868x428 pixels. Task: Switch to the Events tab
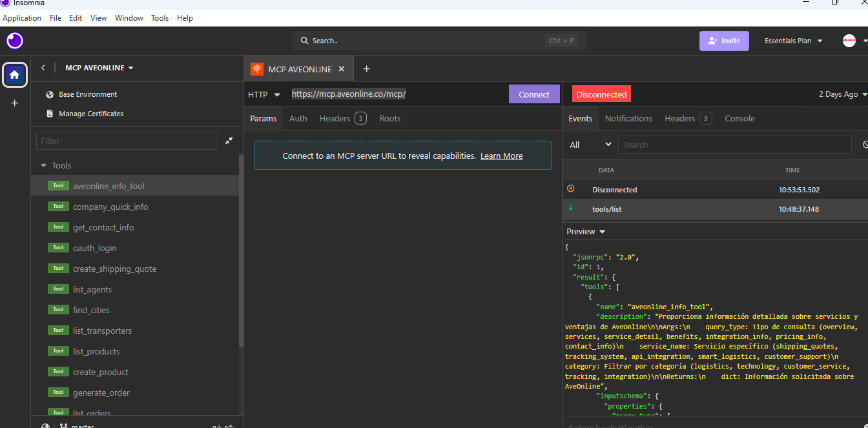coord(581,118)
